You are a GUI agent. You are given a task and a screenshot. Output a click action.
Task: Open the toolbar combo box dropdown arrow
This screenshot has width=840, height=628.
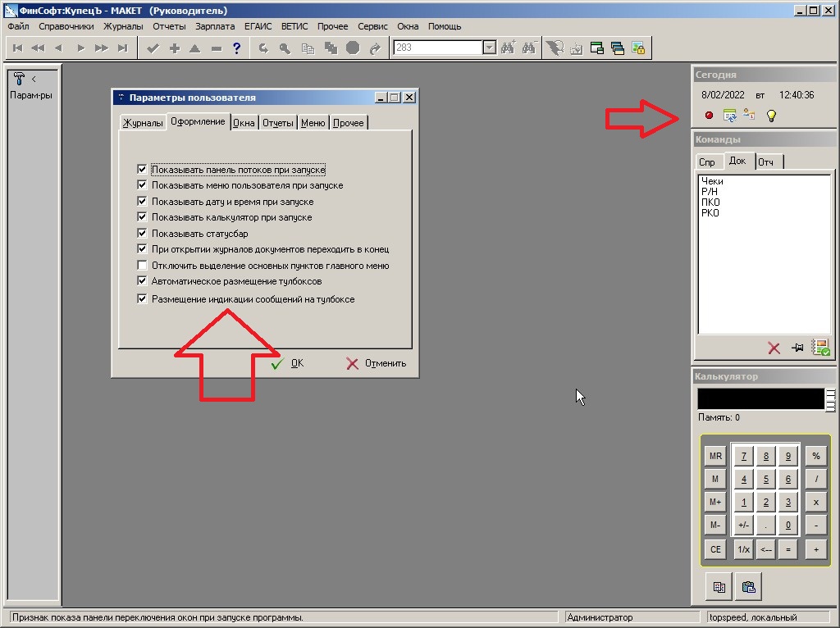coord(490,48)
